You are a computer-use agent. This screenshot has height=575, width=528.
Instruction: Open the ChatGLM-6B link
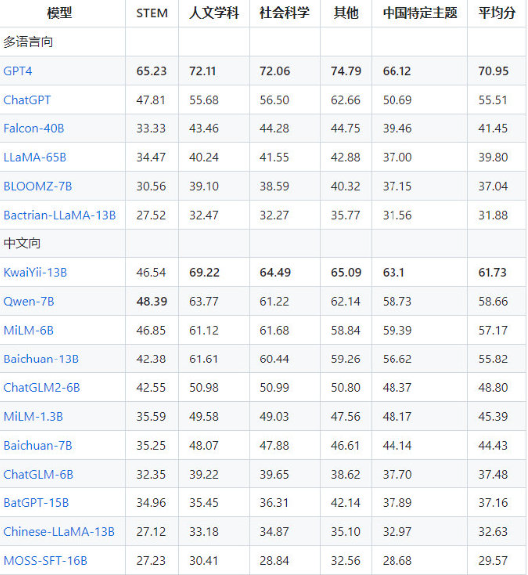[38, 475]
